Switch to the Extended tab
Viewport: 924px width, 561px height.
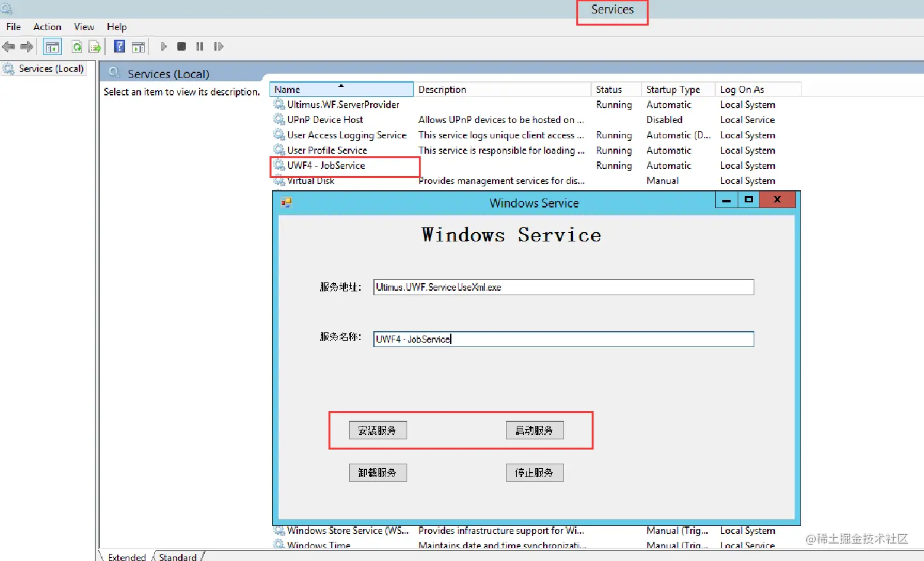pyautogui.click(x=127, y=557)
